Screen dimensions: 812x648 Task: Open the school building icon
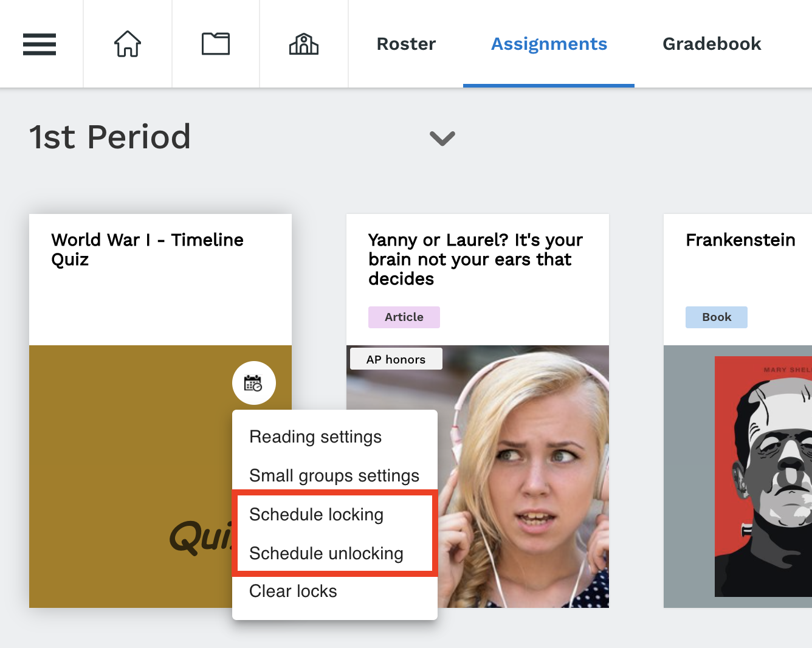pyautogui.click(x=304, y=44)
